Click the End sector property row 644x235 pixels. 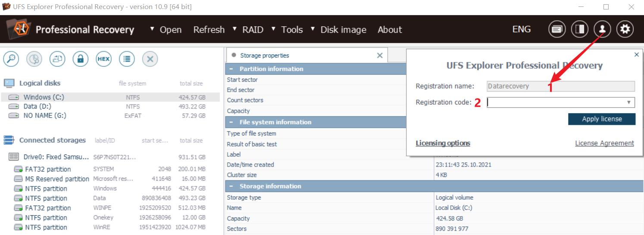(x=316, y=90)
